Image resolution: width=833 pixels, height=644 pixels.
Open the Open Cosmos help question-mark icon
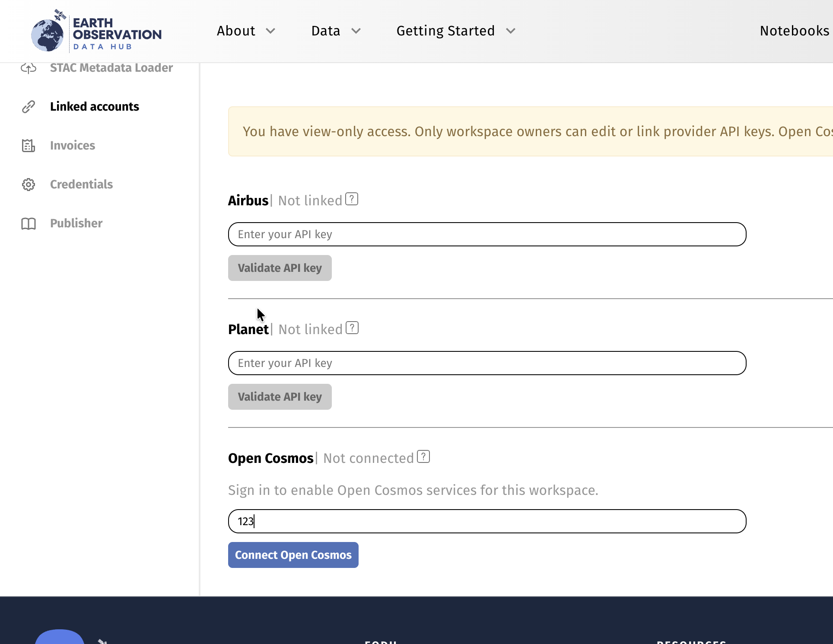tap(423, 456)
